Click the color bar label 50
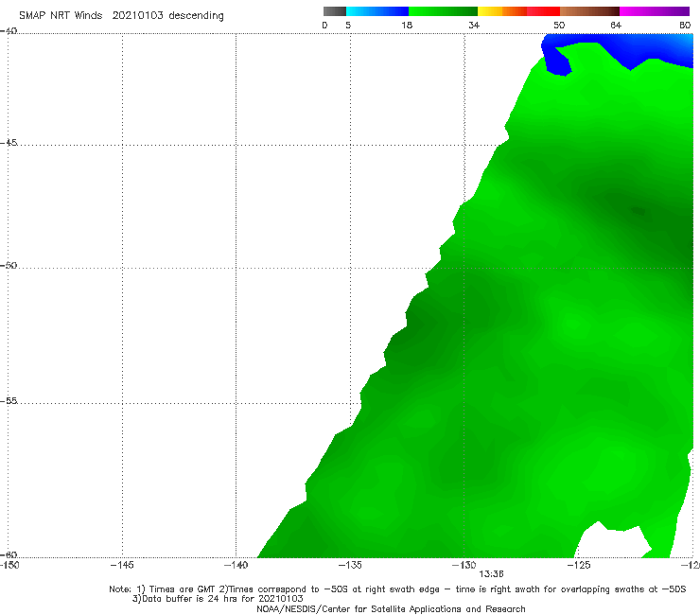This screenshot has width=700, height=615. 559,25
